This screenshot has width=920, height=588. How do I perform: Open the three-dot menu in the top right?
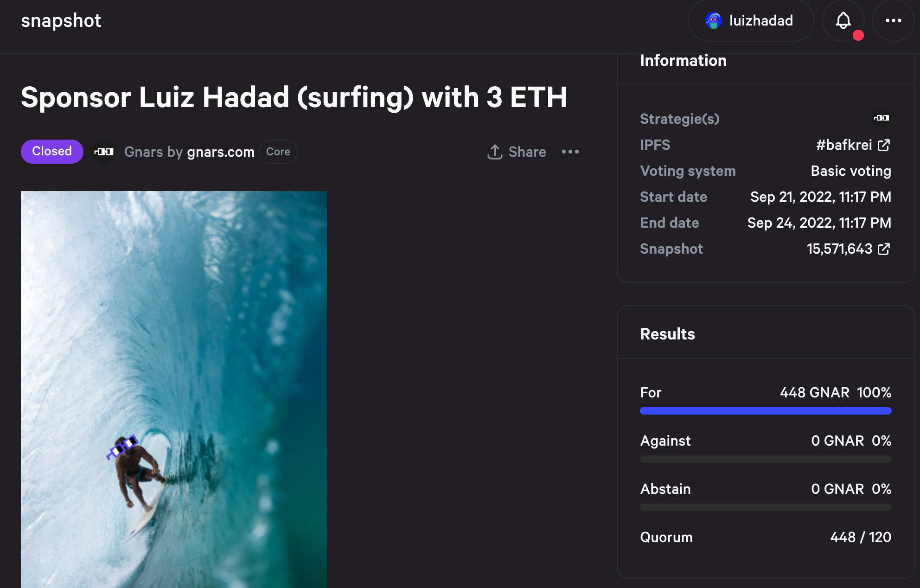tap(893, 20)
